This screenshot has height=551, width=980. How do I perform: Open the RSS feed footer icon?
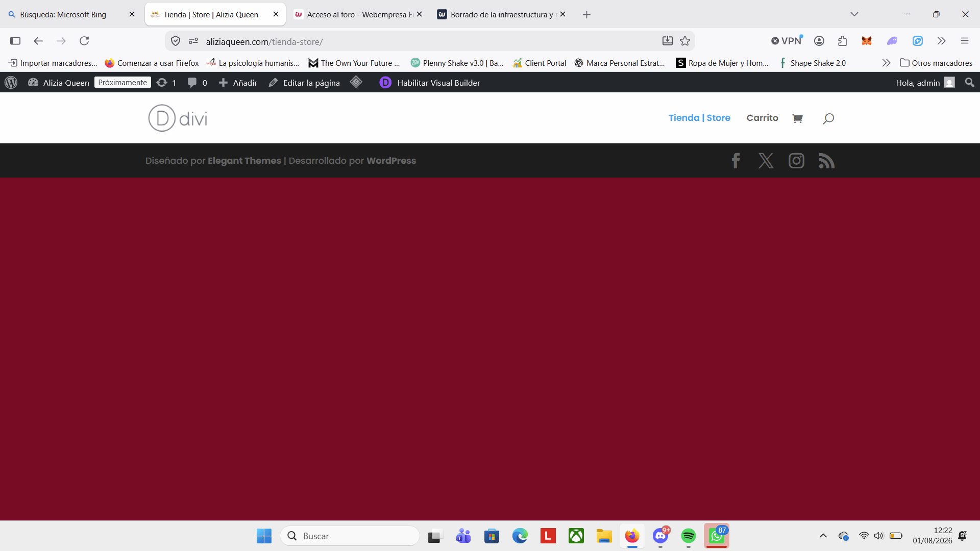(827, 161)
